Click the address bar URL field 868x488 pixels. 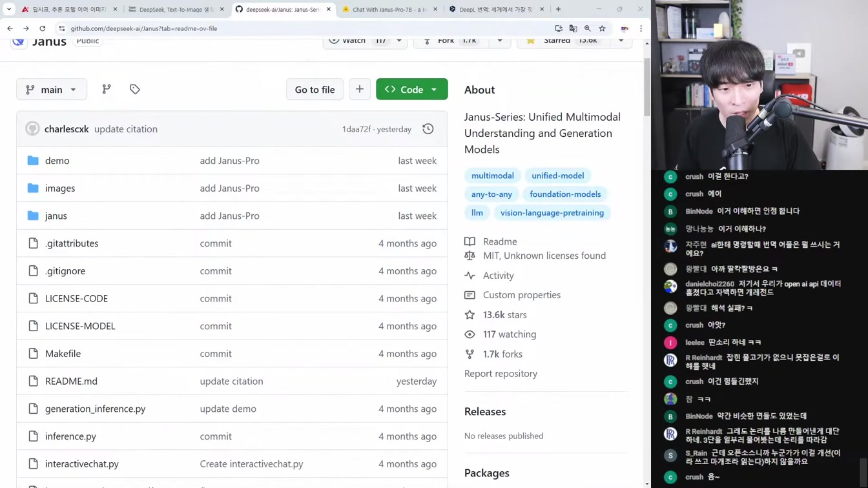pos(310,28)
